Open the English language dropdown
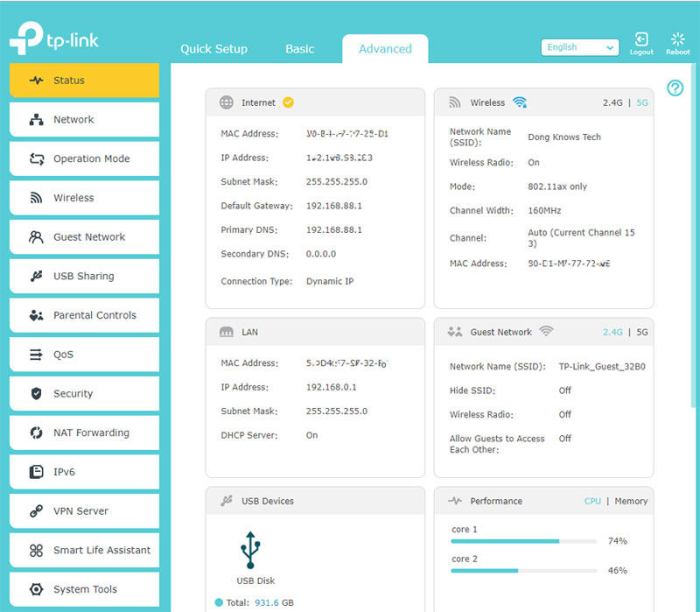 [579, 48]
